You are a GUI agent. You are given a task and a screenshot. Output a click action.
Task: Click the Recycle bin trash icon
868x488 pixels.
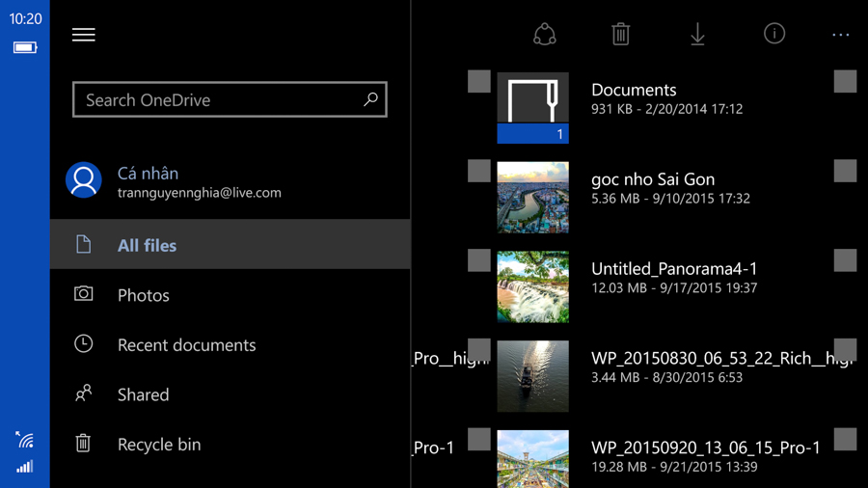(84, 444)
